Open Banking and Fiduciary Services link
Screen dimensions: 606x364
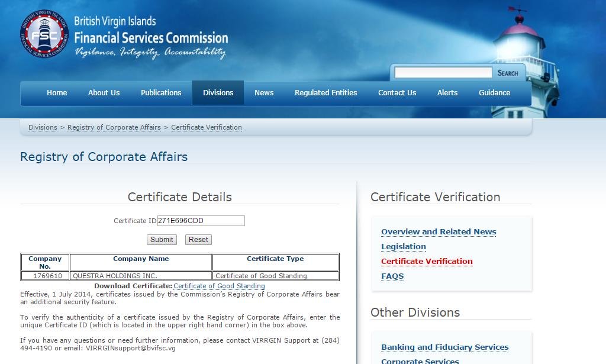coord(444,347)
